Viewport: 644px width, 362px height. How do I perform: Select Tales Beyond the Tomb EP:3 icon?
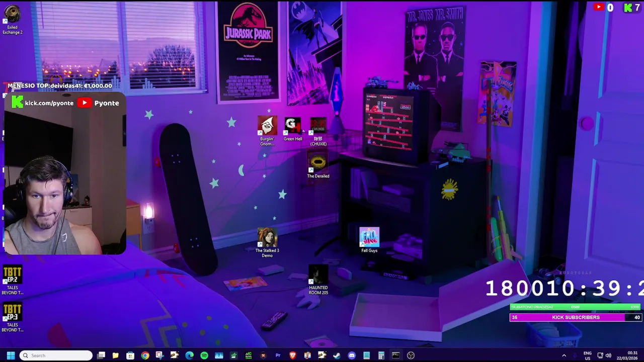pyautogui.click(x=12, y=318)
